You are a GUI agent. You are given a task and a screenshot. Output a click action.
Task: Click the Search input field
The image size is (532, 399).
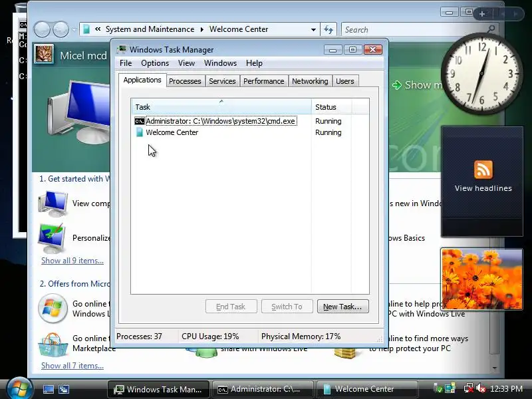point(420,29)
